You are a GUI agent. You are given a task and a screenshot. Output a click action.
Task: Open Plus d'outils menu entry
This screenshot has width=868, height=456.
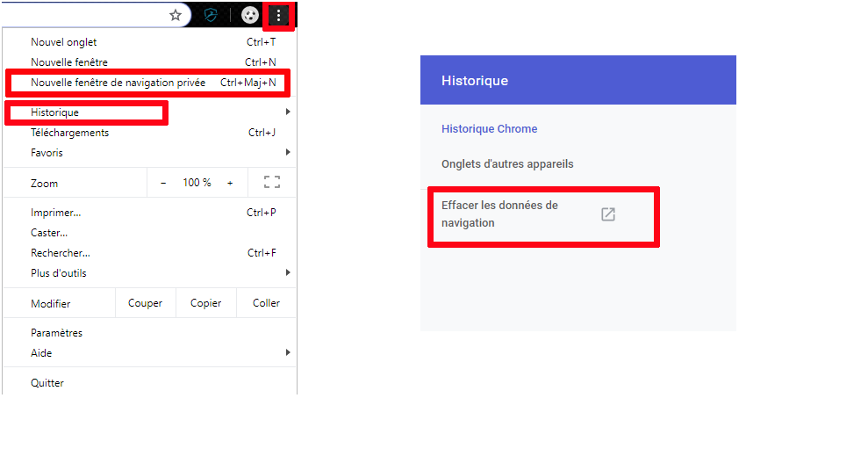pos(149,272)
